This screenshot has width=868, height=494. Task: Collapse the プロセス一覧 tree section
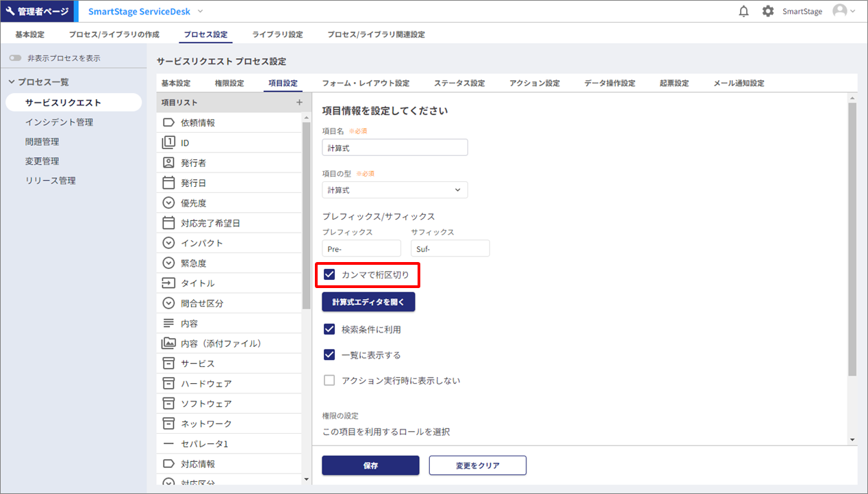coord(12,82)
